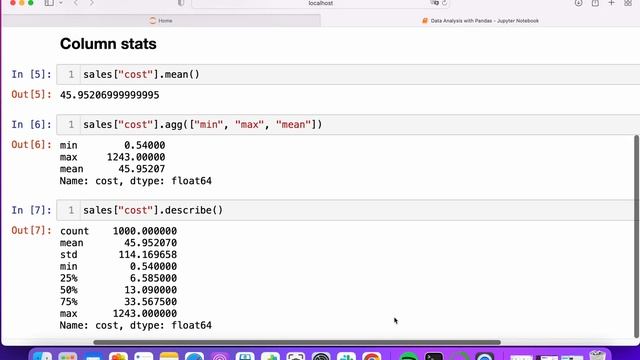The image size is (640, 360).
Task: Click the mean 45.95207 row in Out[6]
Action: click(112, 169)
